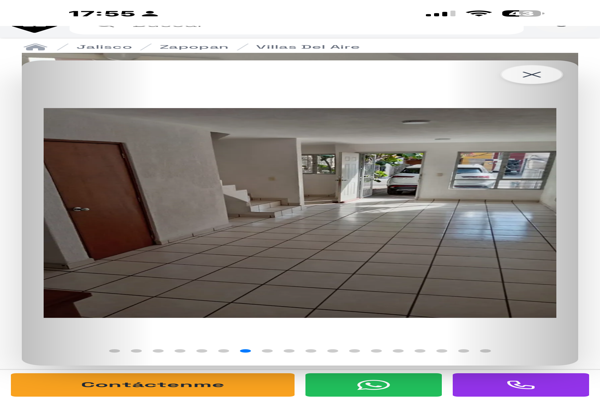Call the seller via purple phone button
This screenshot has width=600, height=400.
[x=520, y=385]
